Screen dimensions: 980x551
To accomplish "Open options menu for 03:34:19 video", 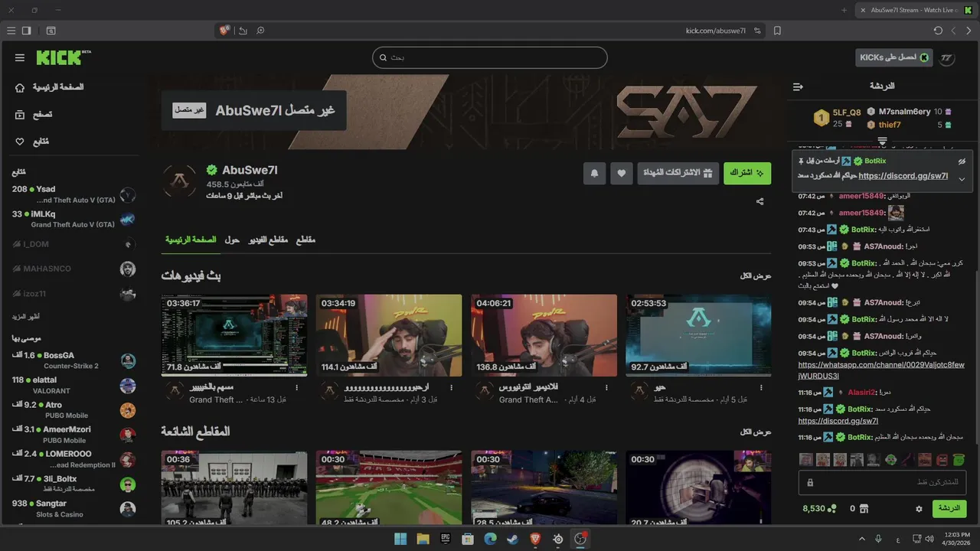I will (x=451, y=388).
